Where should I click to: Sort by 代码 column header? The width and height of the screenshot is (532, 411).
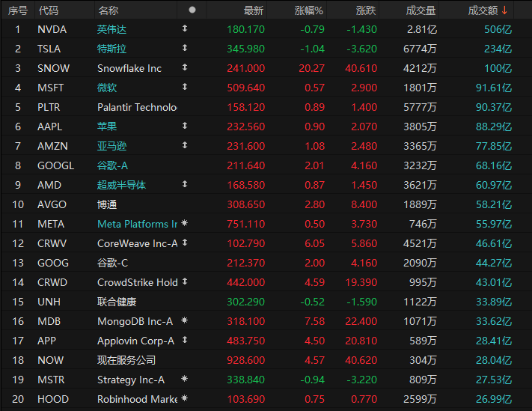(48, 10)
